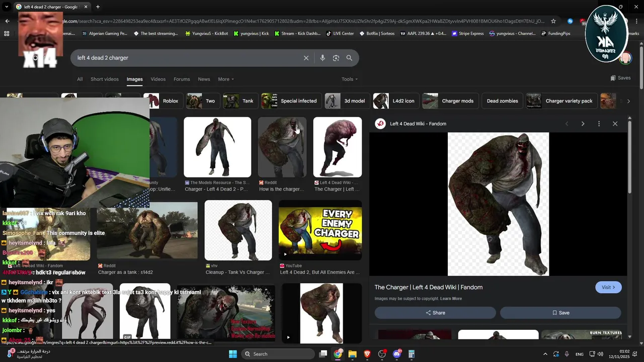This screenshot has width=644, height=362.
Task: Open the volume control in system tray
Action: (600, 354)
